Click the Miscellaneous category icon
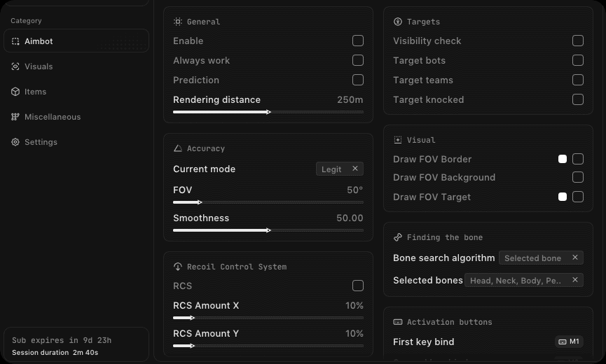 point(15,117)
